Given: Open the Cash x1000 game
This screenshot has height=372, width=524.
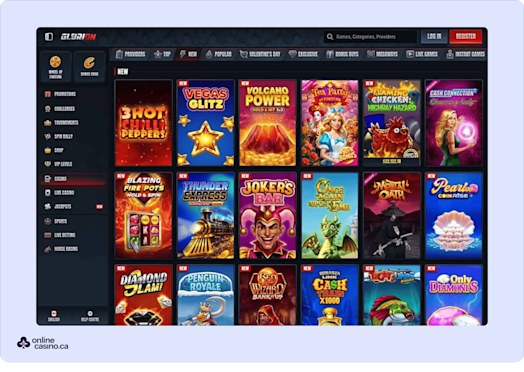Looking at the screenshot, I should pyautogui.click(x=330, y=295).
